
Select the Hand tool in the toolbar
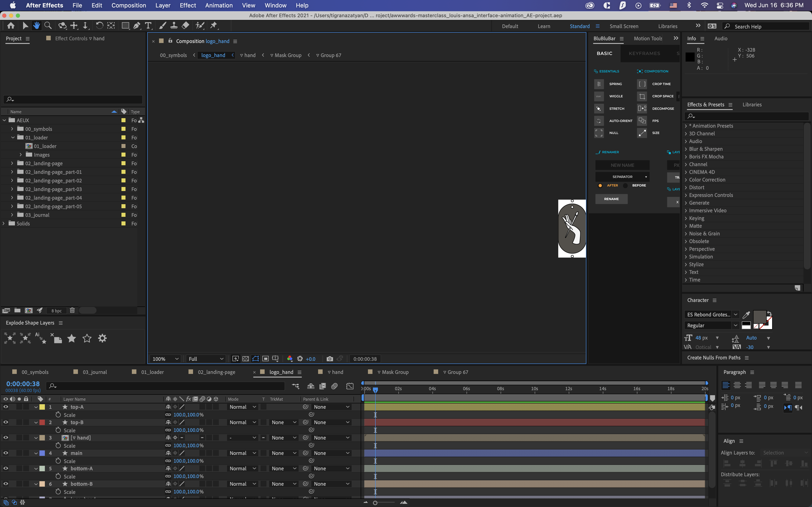click(36, 26)
